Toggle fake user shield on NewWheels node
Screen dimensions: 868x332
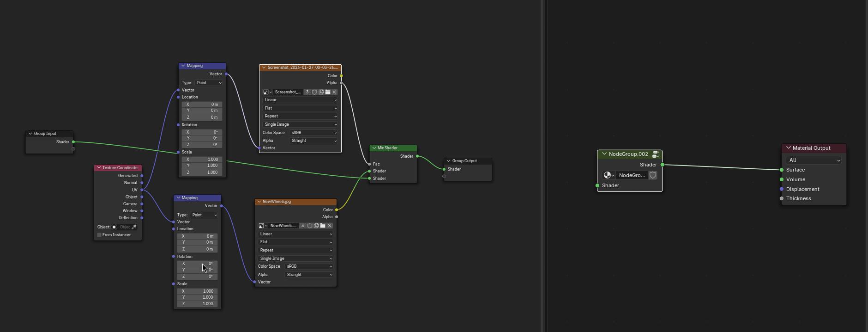[x=310, y=226]
